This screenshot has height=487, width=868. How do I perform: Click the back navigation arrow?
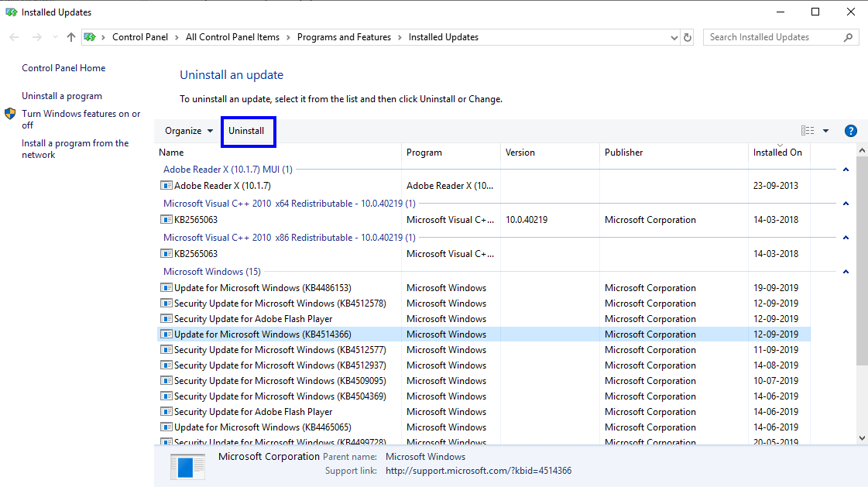[13, 36]
